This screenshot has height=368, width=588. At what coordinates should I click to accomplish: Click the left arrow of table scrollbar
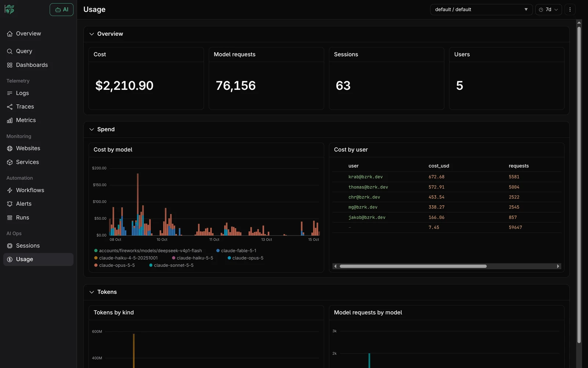[x=335, y=266]
